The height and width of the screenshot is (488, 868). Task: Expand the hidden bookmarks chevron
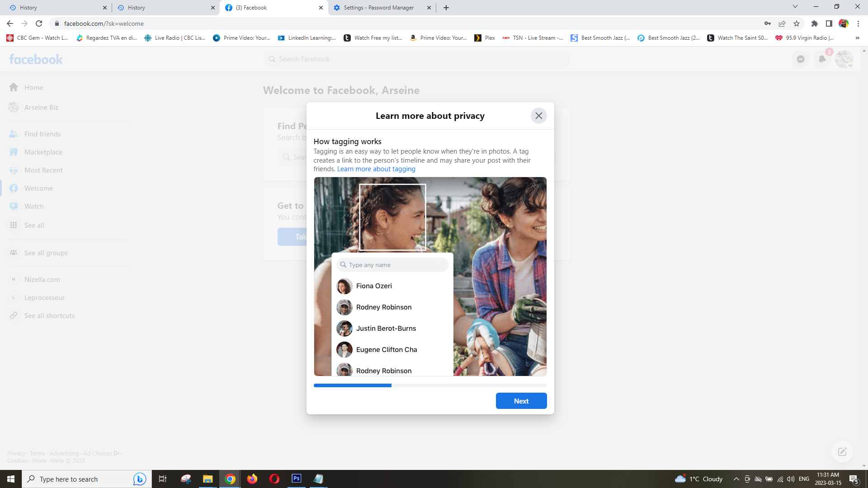(857, 38)
